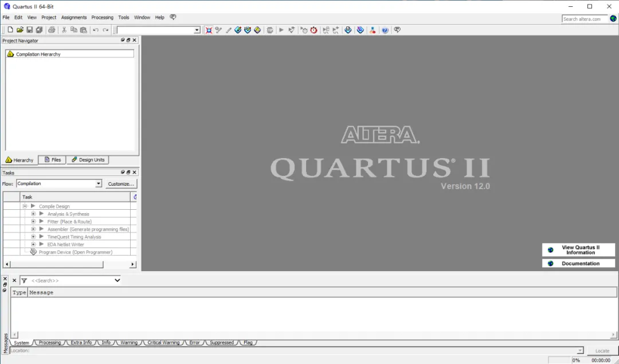Click the Cut scissors icon
619x364 pixels.
coord(64,30)
